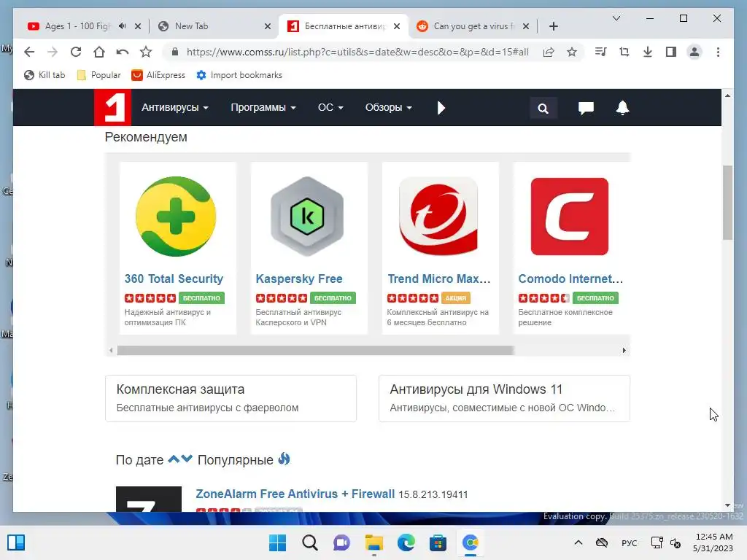Switch to the Ages 1 - 100 YouTube tab
The height and width of the screenshot is (560, 747).
pos(77,26)
